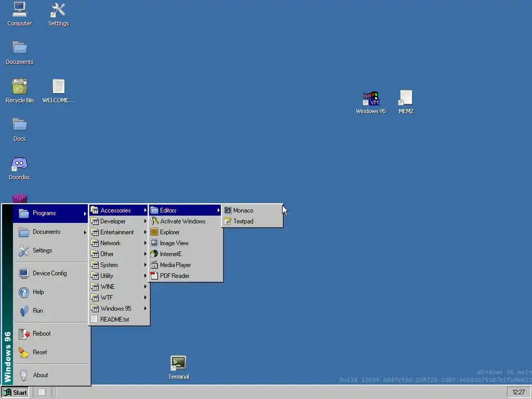
Task: Open the Docs folder desktop icon
Action: [x=19, y=129]
